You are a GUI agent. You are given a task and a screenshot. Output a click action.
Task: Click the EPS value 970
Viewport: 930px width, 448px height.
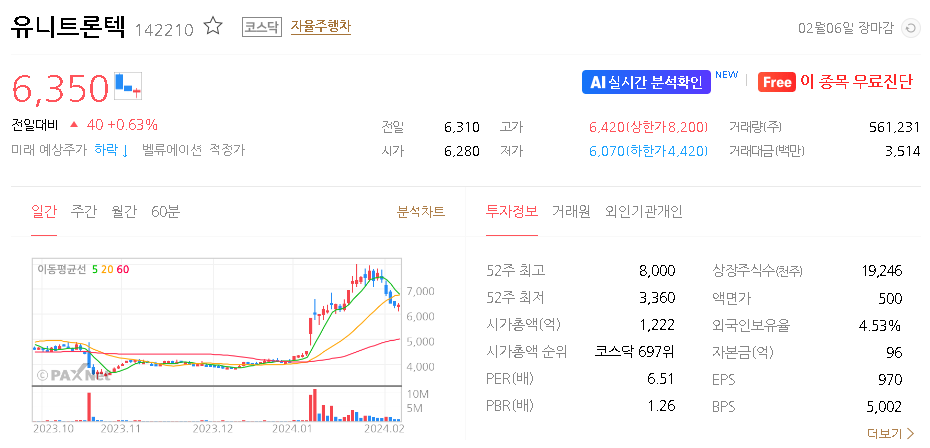pos(890,379)
